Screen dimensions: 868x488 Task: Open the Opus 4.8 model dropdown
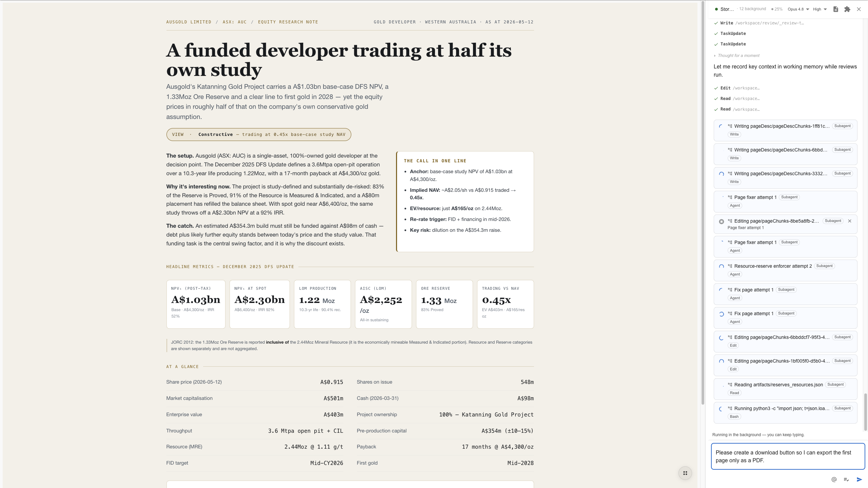(798, 9)
